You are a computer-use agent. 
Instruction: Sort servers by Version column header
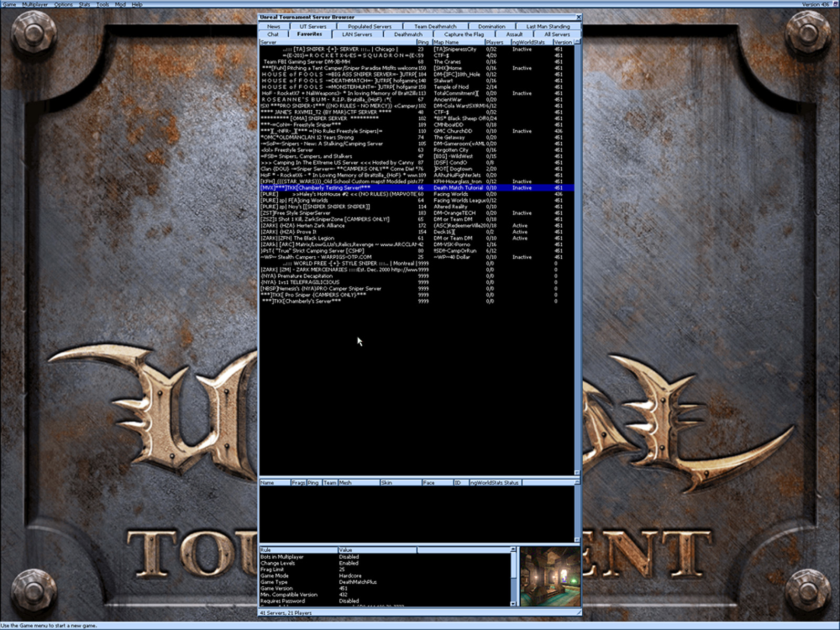click(563, 42)
